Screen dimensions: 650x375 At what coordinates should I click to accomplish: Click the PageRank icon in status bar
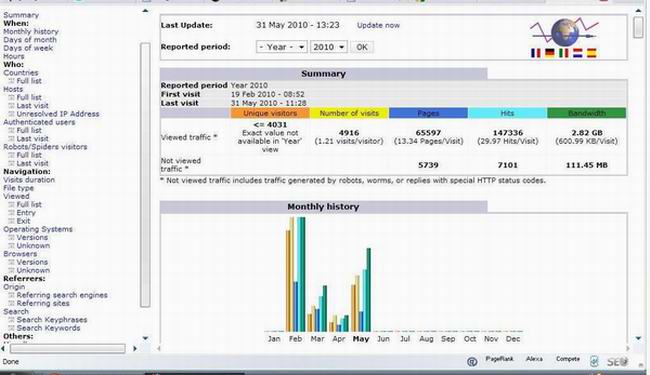point(499,359)
